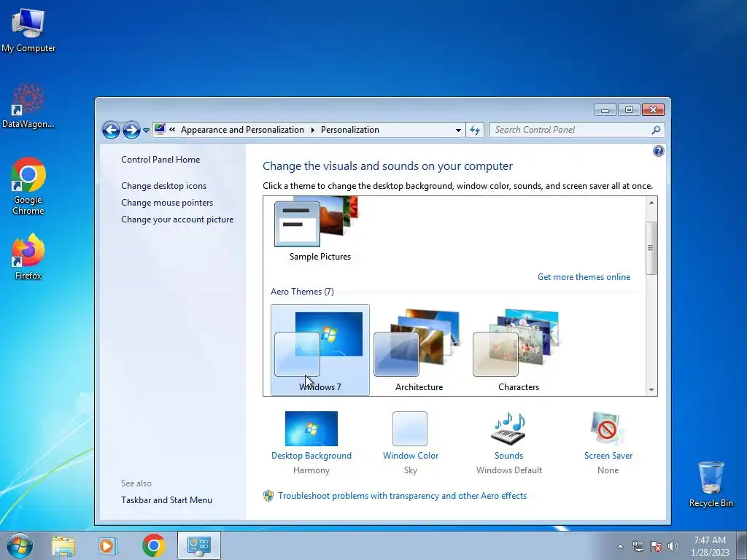The width and height of the screenshot is (747, 560).
Task: Select the Personalization breadcrumb
Action: click(349, 130)
